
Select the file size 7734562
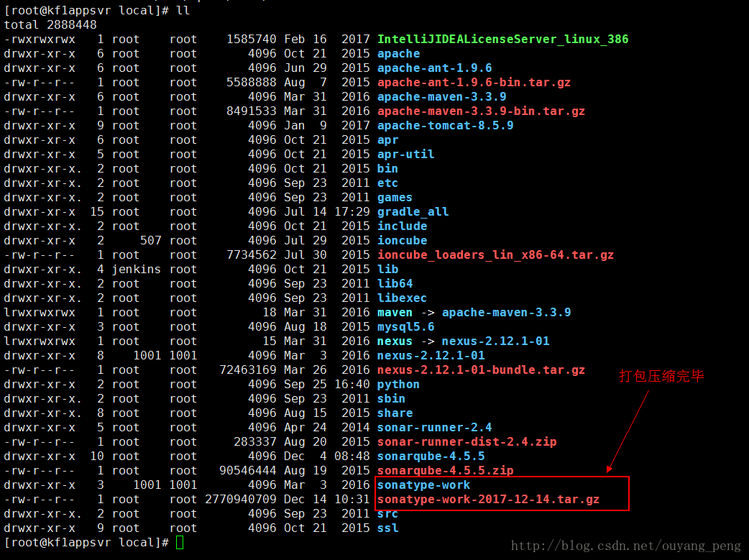click(x=252, y=254)
